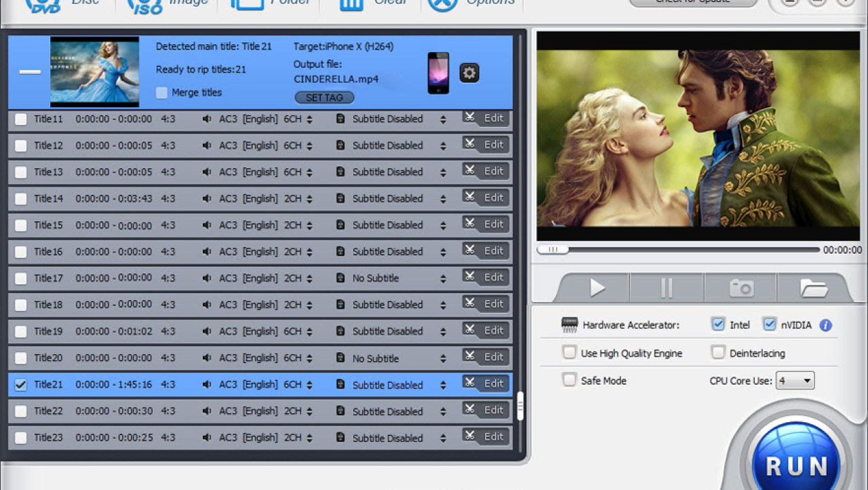Click the Hardware Accelerator chip icon
Screen dimensions: 868x490
coord(570,325)
